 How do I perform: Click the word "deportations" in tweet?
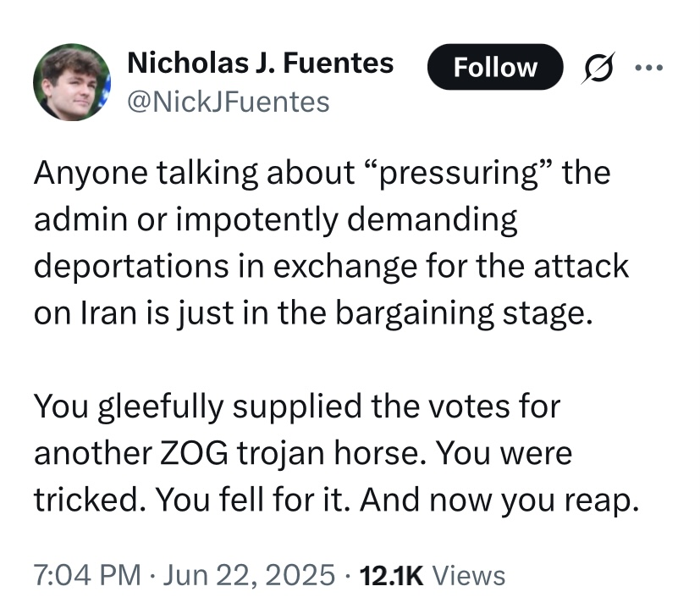[x=131, y=267]
